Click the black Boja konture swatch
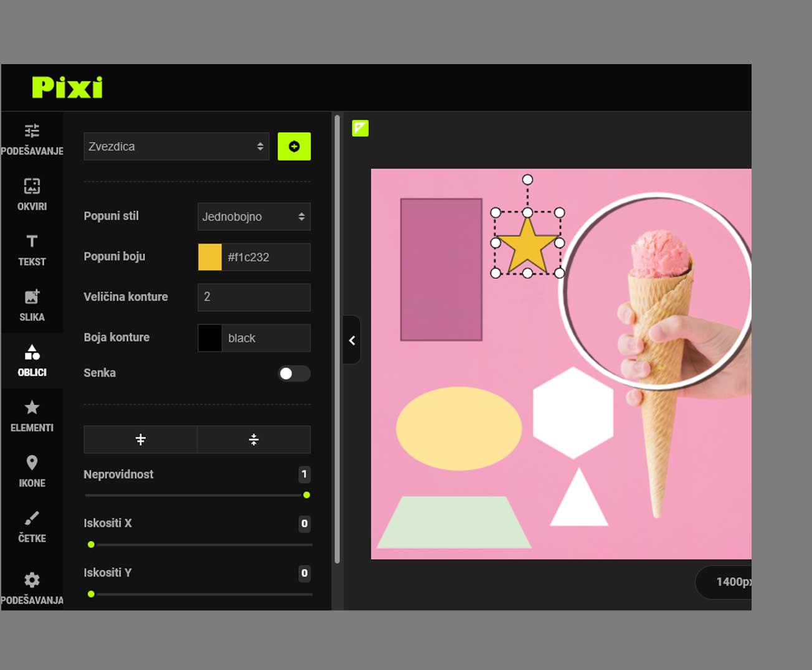 click(210, 338)
